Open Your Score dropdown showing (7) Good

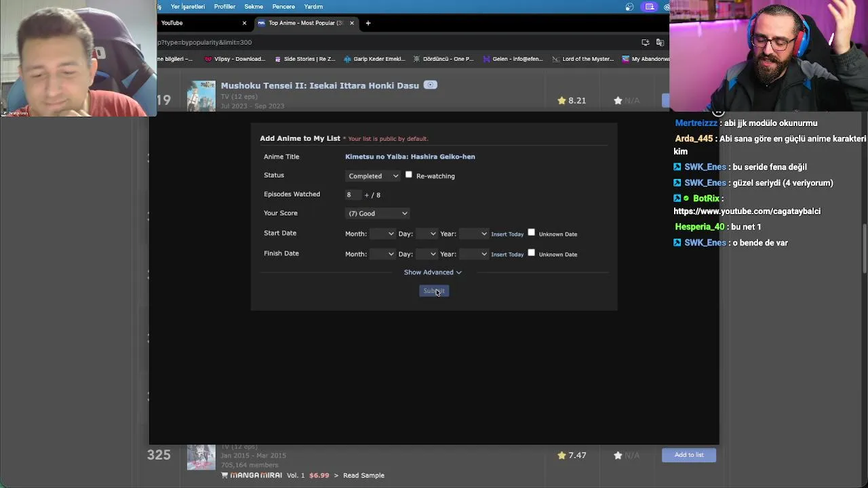coord(378,213)
